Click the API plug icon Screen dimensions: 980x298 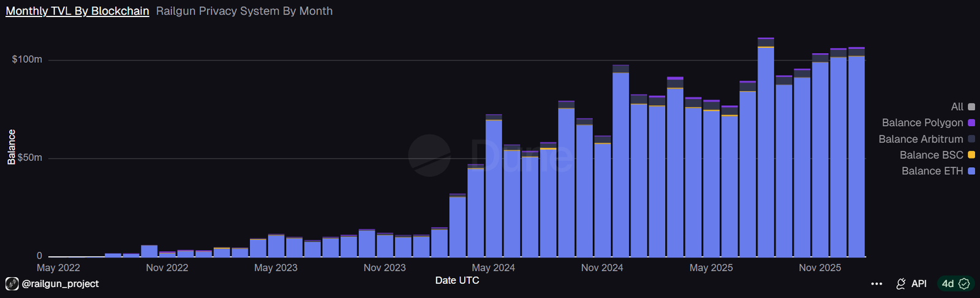pyautogui.click(x=901, y=284)
